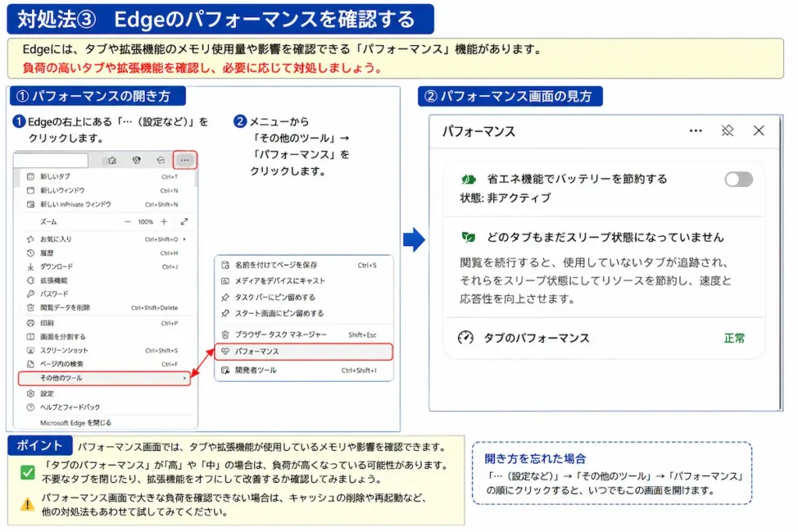
Task: Click the ダウンロード download arrow icon
Action: 30,266
